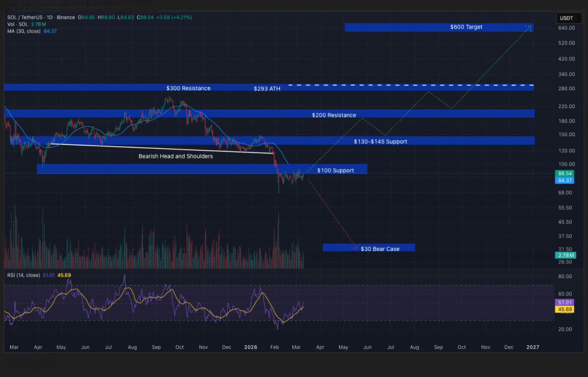Select the MA (30, close) indicator legend

tap(24, 31)
